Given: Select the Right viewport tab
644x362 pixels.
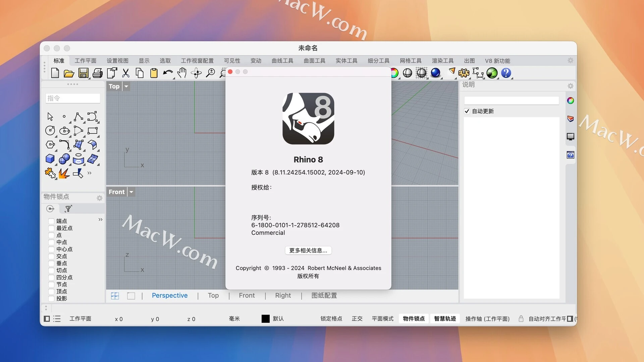Looking at the screenshot, I should (x=283, y=296).
